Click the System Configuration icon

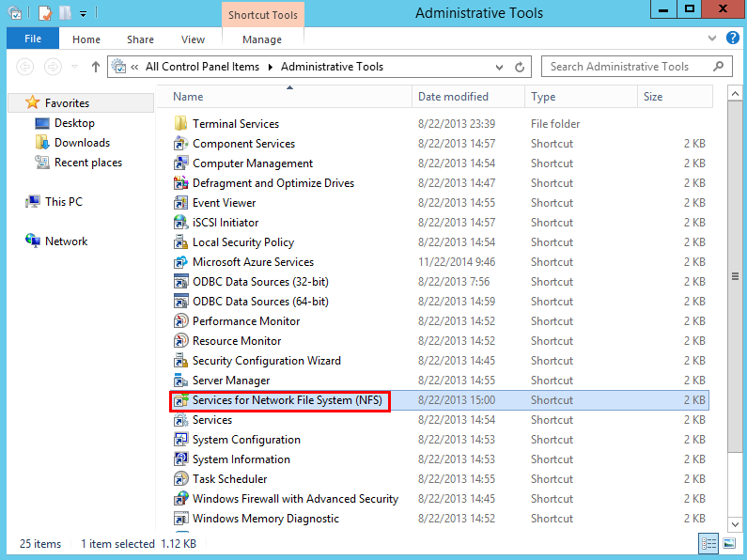pyautogui.click(x=180, y=440)
